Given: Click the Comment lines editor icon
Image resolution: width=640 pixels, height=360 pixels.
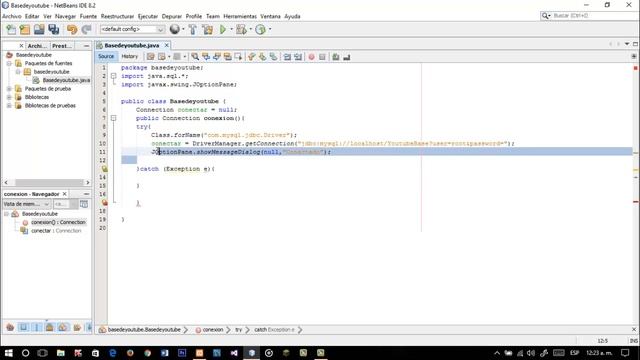Looking at the screenshot, I should pos(336,57).
